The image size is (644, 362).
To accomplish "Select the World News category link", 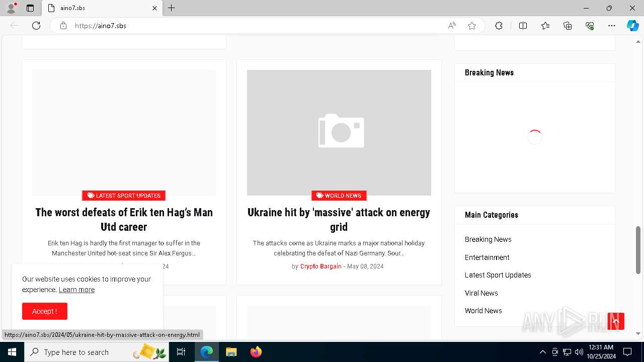I will pyautogui.click(x=484, y=311).
